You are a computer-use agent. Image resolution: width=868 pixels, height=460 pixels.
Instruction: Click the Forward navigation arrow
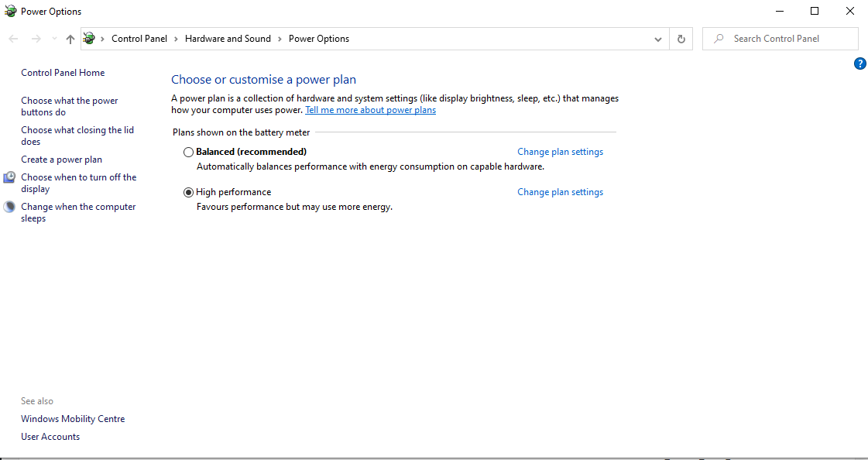[x=36, y=39]
